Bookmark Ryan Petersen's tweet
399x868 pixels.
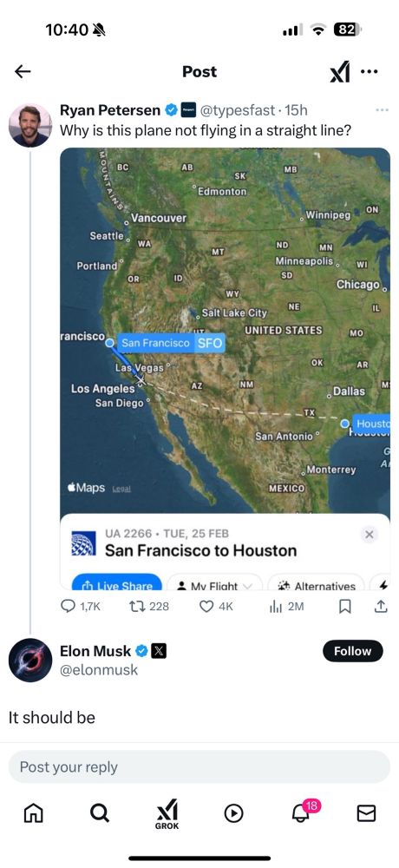tap(344, 607)
